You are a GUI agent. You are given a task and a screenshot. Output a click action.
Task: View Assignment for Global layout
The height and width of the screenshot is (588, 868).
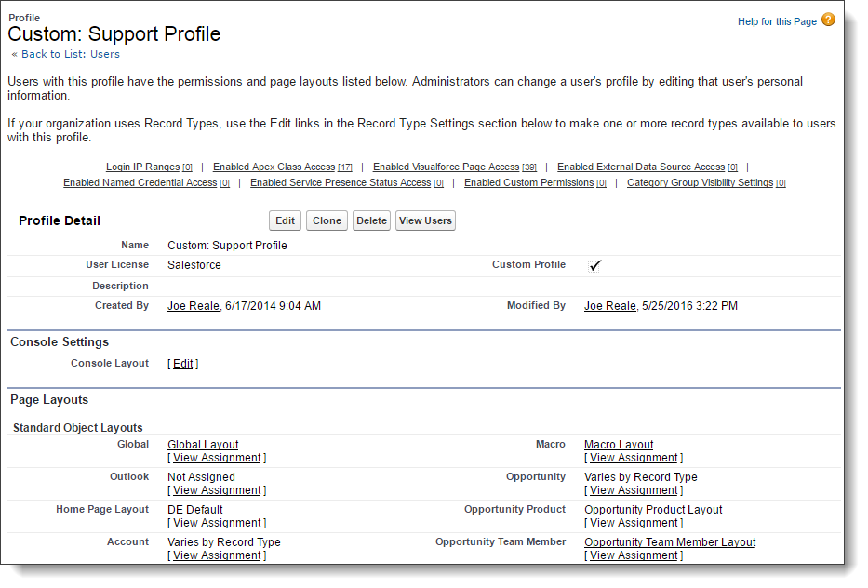click(x=217, y=458)
